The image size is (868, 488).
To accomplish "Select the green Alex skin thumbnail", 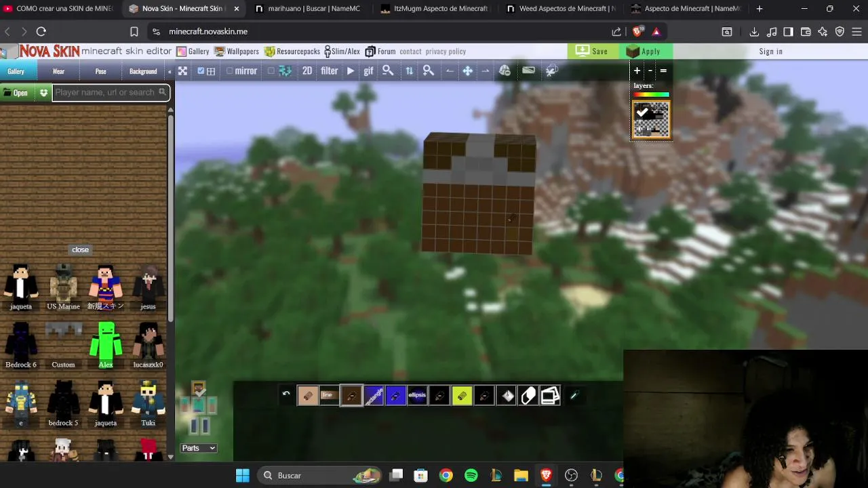I will (x=106, y=345).
